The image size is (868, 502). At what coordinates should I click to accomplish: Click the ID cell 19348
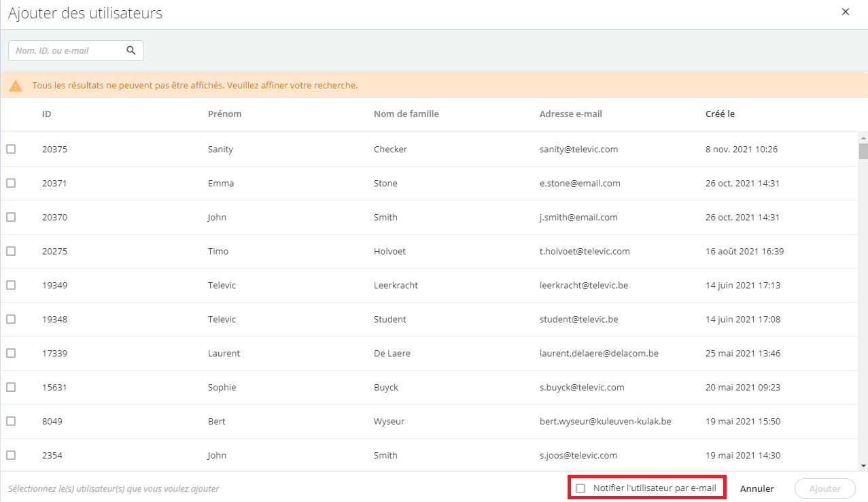click(54, 319)
